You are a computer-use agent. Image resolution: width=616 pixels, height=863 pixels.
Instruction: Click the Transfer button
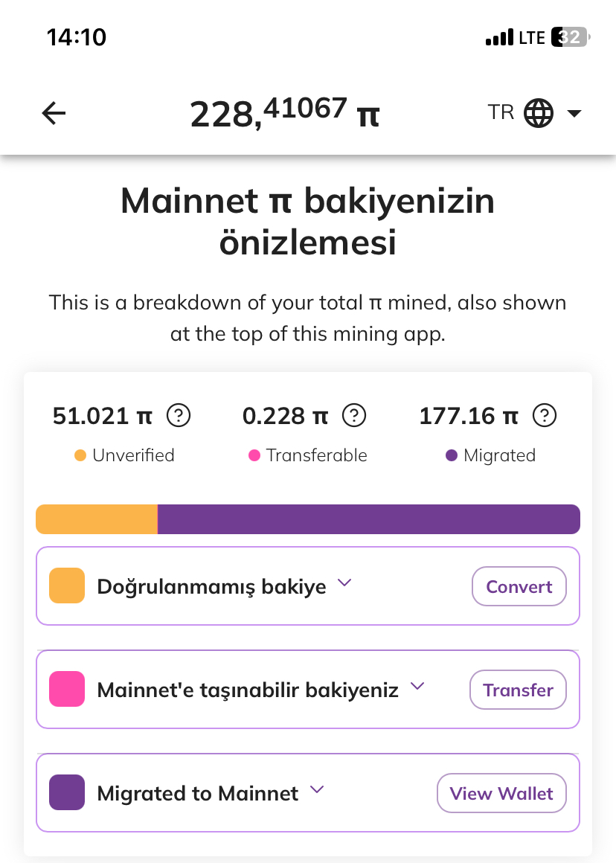click(x=518, y=690)
